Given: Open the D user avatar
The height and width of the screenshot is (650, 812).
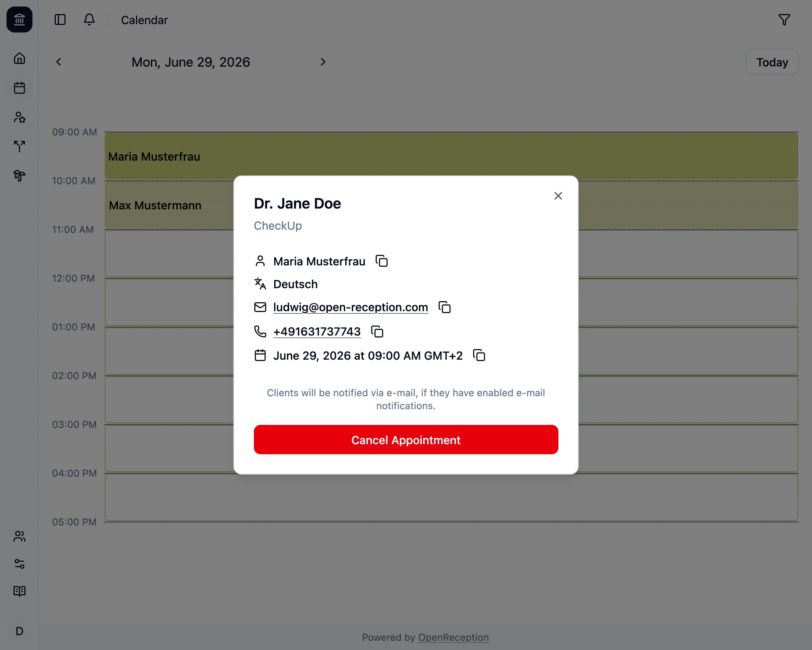Looking at the screenshot, I should (x=19, y=631).
